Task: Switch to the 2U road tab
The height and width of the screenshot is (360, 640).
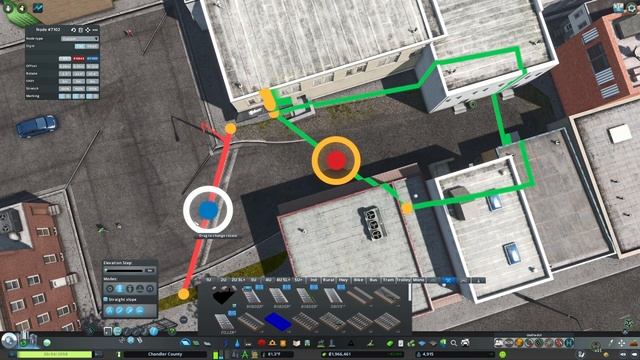Action: click(223, 280)
